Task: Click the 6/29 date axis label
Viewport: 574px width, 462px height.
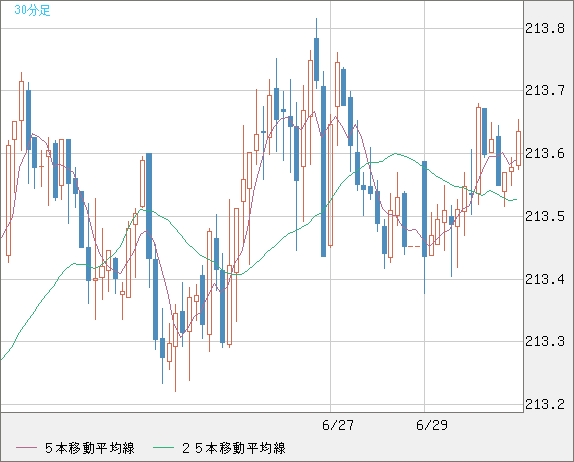Action: click(432, 425)
